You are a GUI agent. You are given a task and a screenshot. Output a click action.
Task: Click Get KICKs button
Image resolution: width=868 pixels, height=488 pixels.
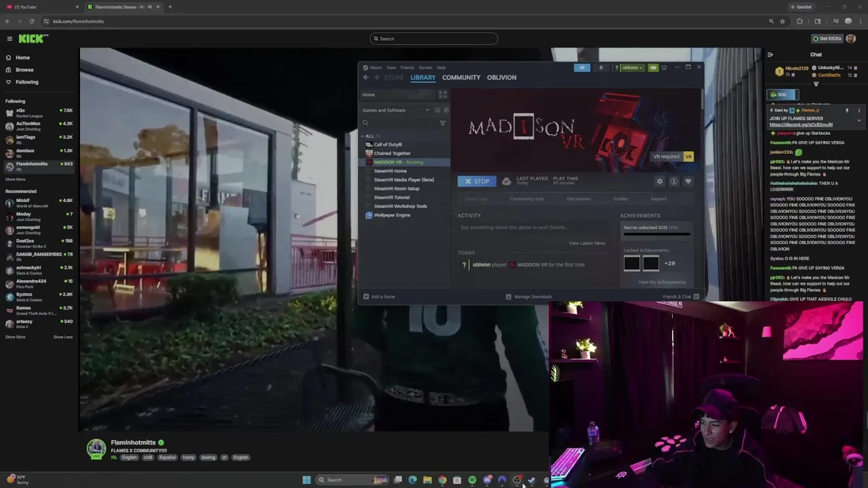point(827,39)
